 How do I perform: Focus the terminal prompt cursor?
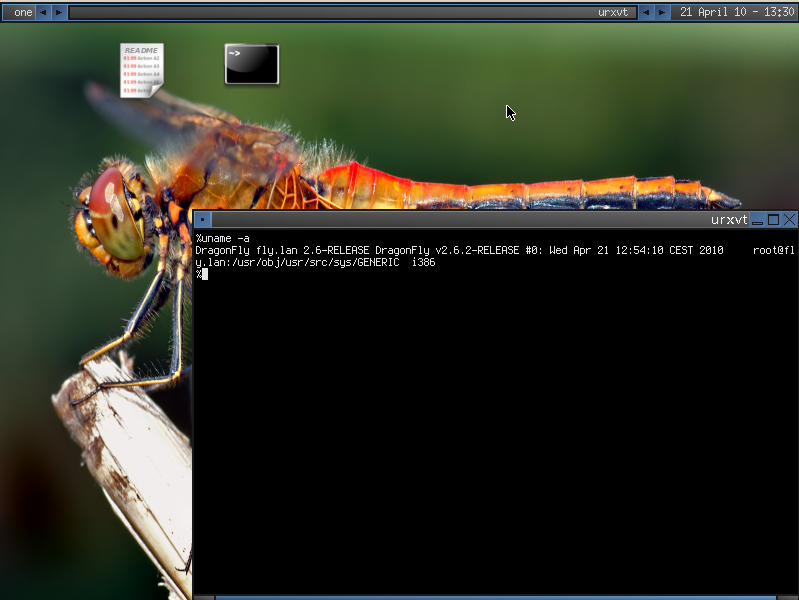(x=204, y=274)
